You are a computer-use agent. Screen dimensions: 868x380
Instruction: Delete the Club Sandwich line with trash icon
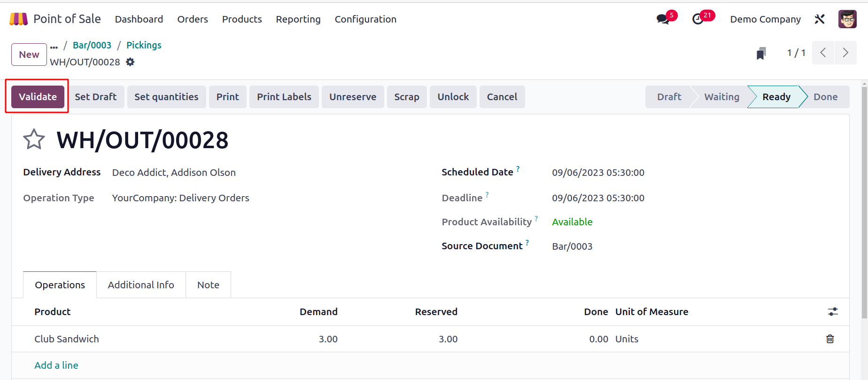(830, 339)
